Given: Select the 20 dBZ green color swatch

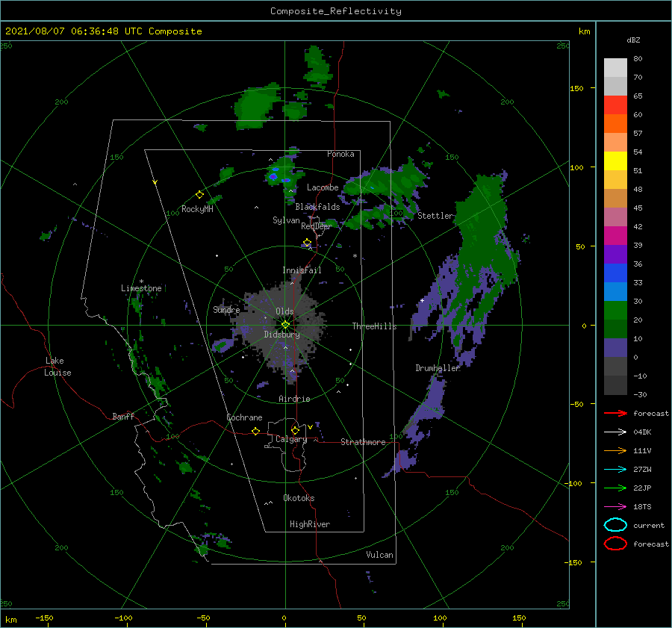Looking at the screenshot, I should point(615,311).
